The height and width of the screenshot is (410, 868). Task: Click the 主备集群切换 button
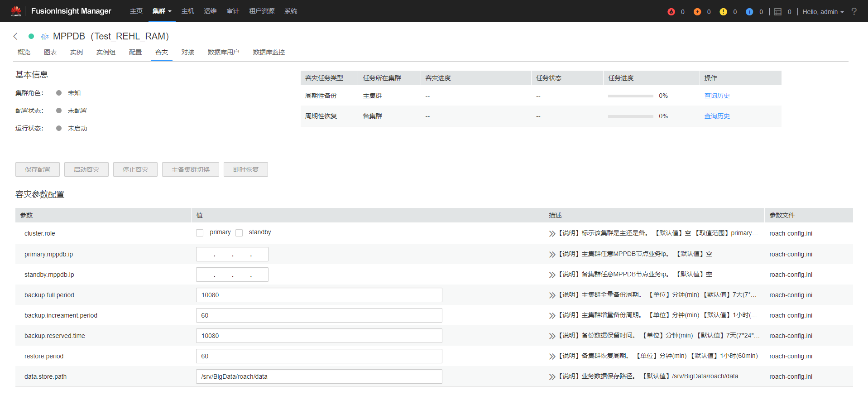191,169
